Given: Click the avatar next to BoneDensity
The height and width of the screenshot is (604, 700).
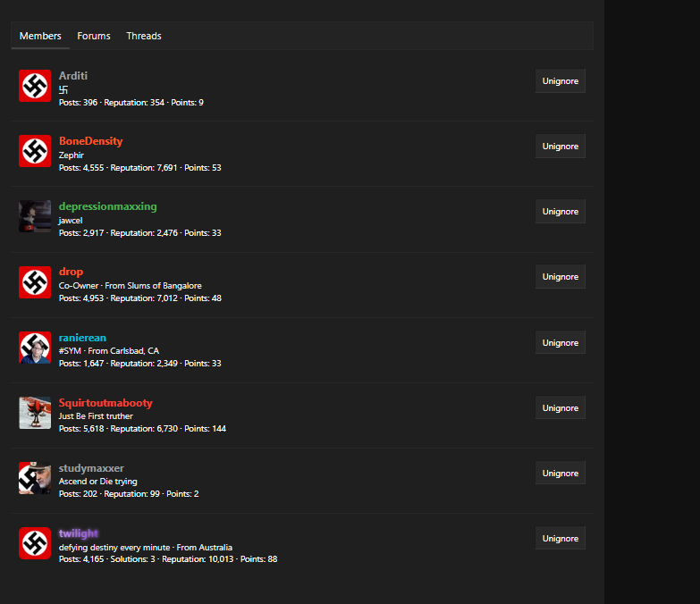Looking at the screenshot, I should pos(35,151).
